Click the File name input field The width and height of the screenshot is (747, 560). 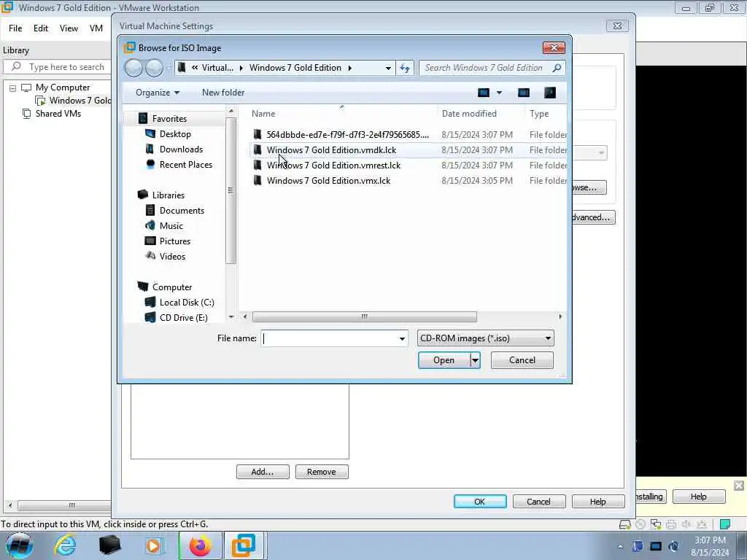click(x=330, y=338)
